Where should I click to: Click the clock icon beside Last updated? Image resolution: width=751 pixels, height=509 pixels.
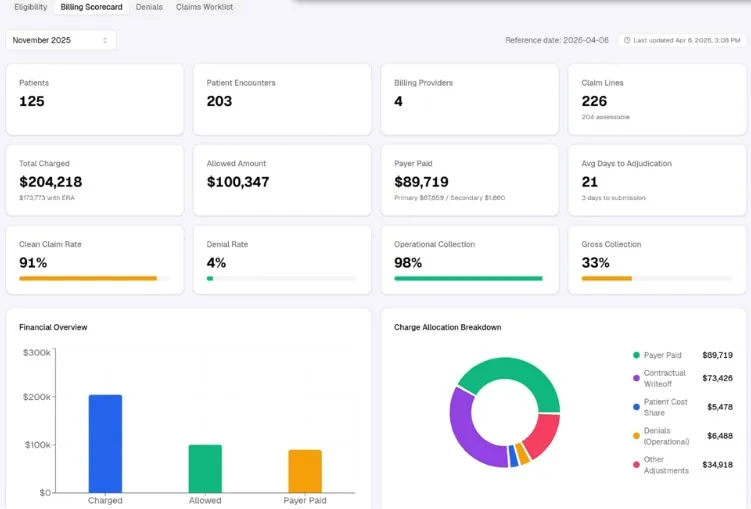[627, 40]
